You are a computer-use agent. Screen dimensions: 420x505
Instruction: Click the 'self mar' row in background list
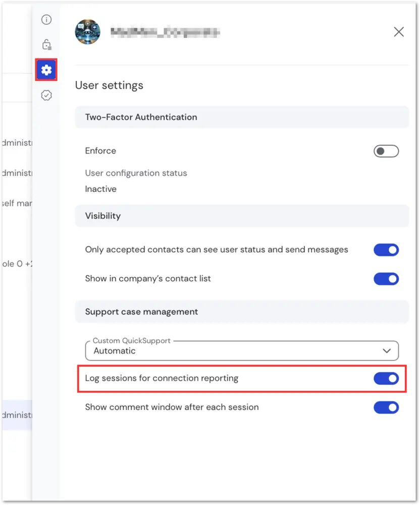pyautogui.click(x=17, y=203)
